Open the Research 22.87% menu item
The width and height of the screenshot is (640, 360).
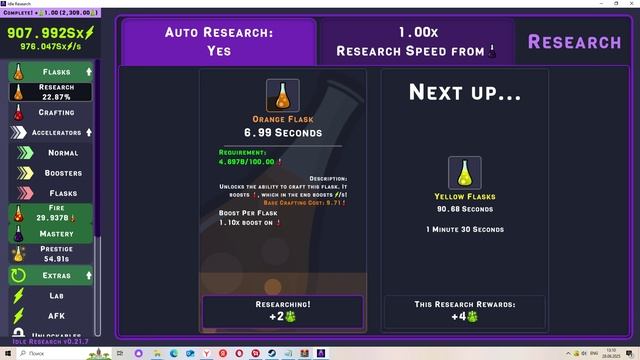(51, 92)
